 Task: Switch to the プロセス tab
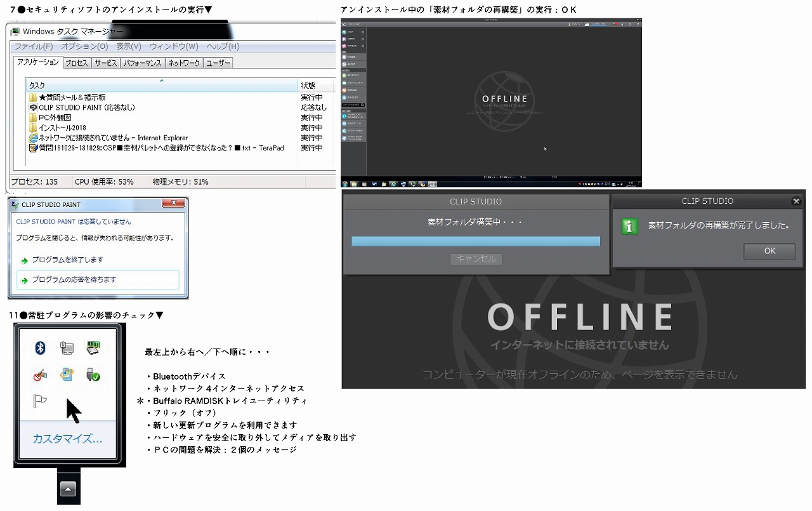click(77, 63)
